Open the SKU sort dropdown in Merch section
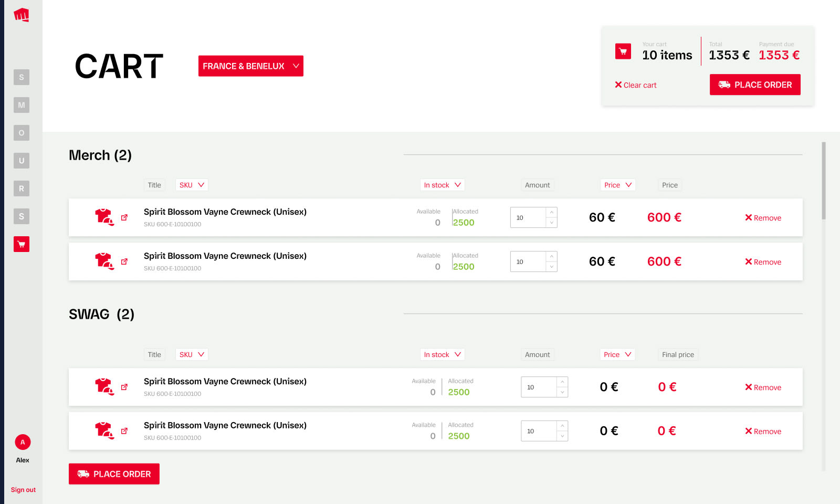 192,185
